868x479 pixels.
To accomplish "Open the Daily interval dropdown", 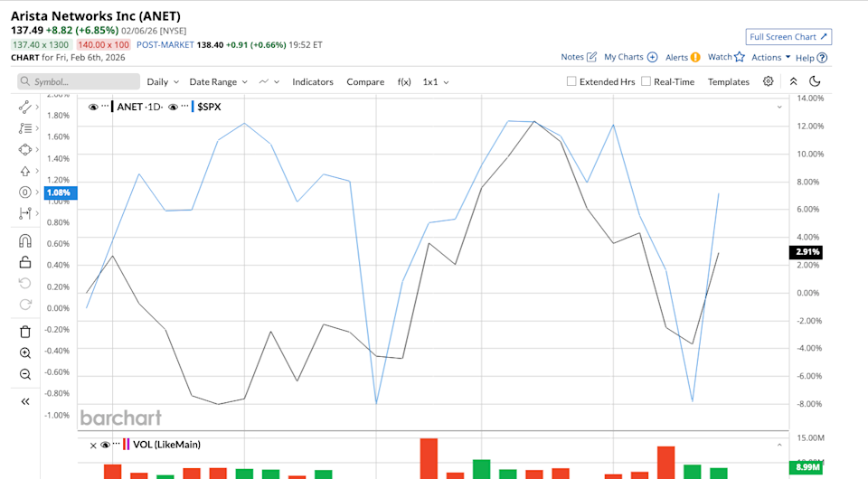I will [x=163, y=82].
